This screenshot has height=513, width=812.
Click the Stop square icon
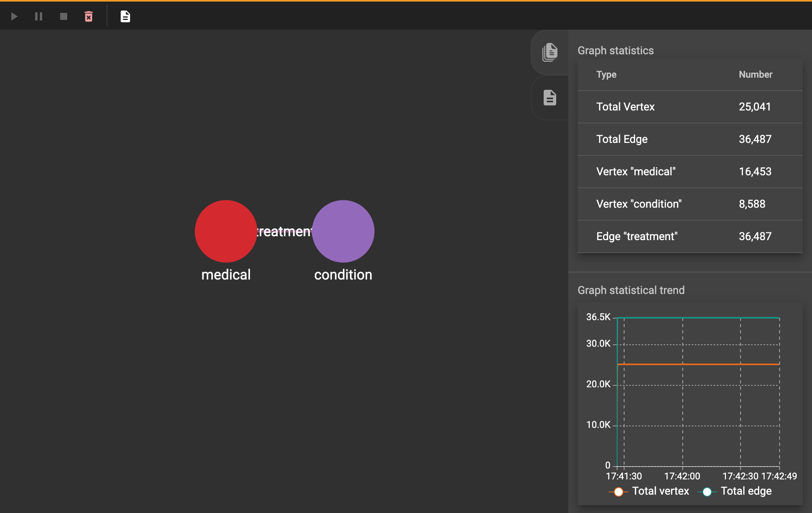(x=63, y=16)
